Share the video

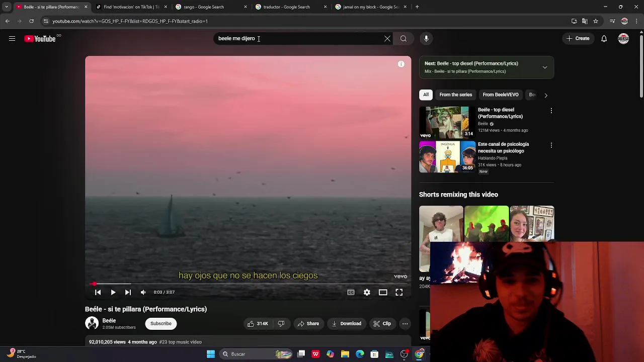(x=308, y=324)
